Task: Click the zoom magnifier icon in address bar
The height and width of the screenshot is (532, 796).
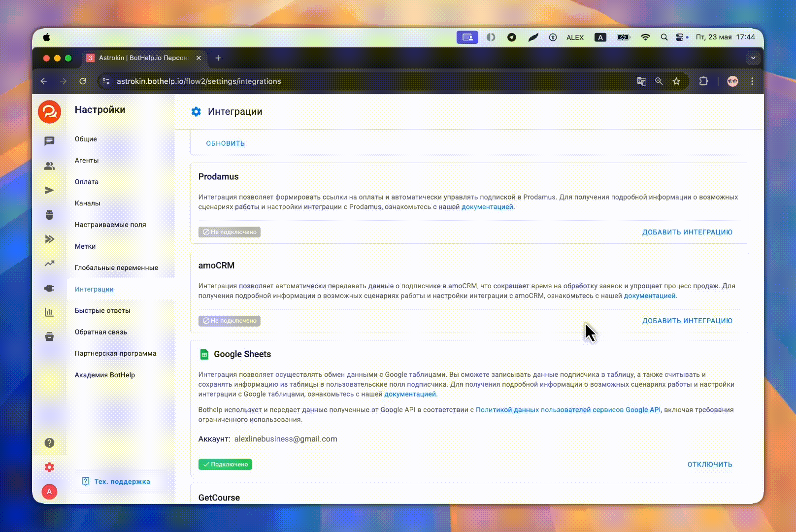Action: (x=659, y=81)
